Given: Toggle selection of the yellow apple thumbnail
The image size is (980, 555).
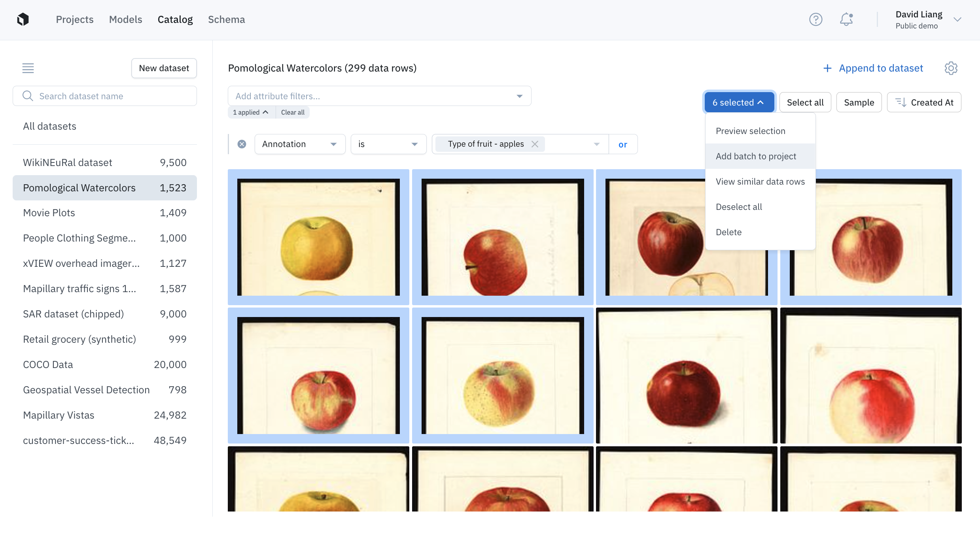Looking at the screenshot, I should tap(318, 237).
